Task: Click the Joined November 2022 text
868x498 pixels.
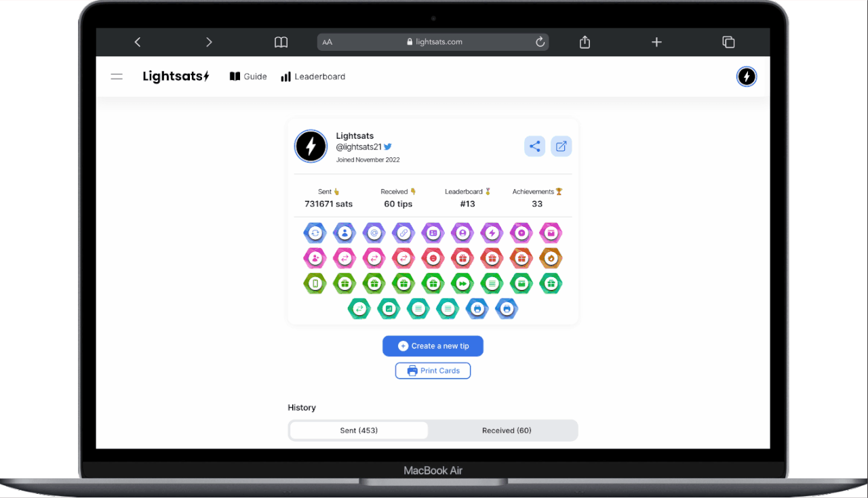Action: click(368, 160)
